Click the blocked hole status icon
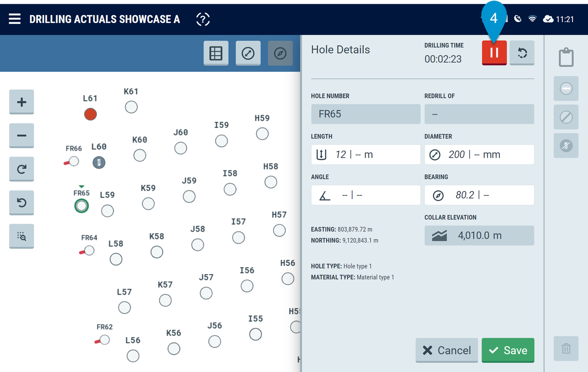 [566, 117]
